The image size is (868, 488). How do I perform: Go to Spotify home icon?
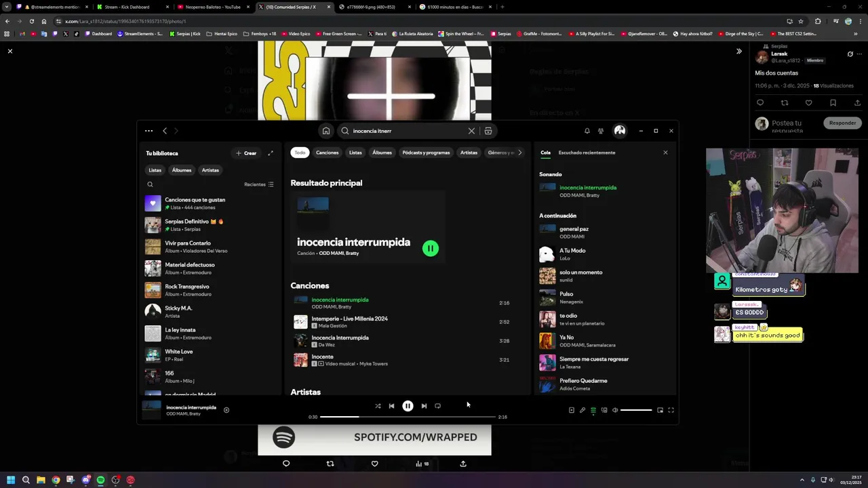(326, 131)
